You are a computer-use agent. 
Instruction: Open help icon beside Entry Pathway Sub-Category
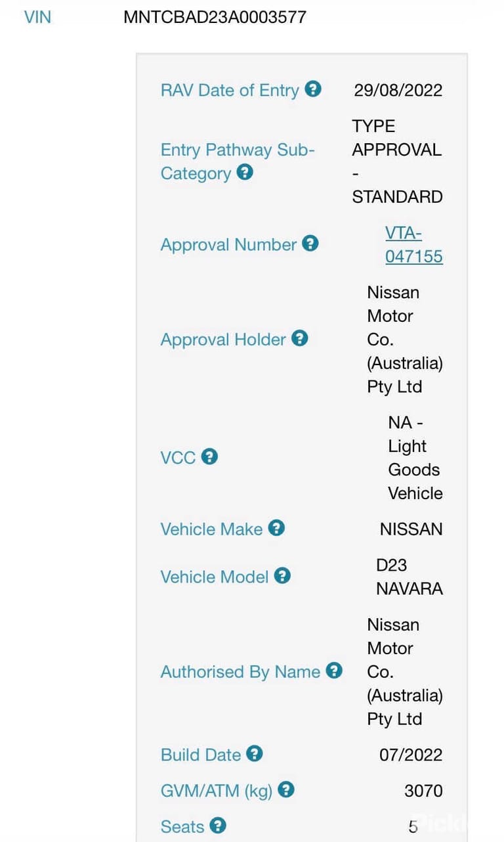pos(245,172)
